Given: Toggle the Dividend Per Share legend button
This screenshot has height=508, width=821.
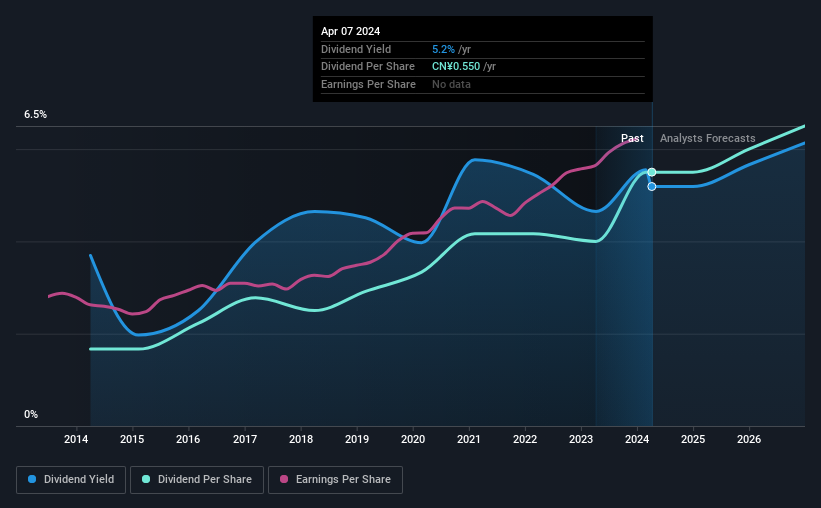Looking at the screenshot, I should (x=197, y=480).
